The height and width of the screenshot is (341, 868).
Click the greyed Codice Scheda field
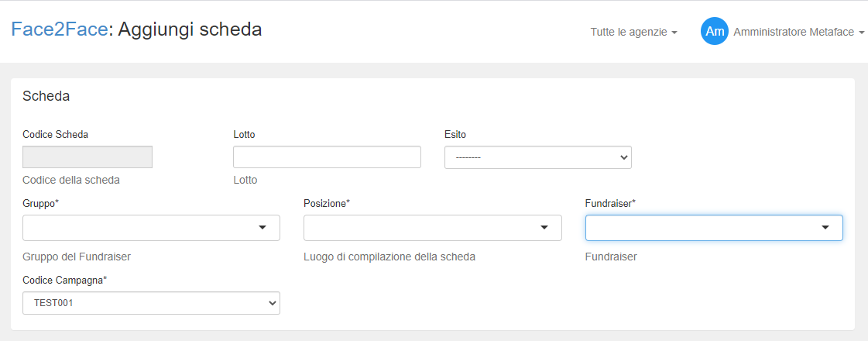[x=87, y=157]
